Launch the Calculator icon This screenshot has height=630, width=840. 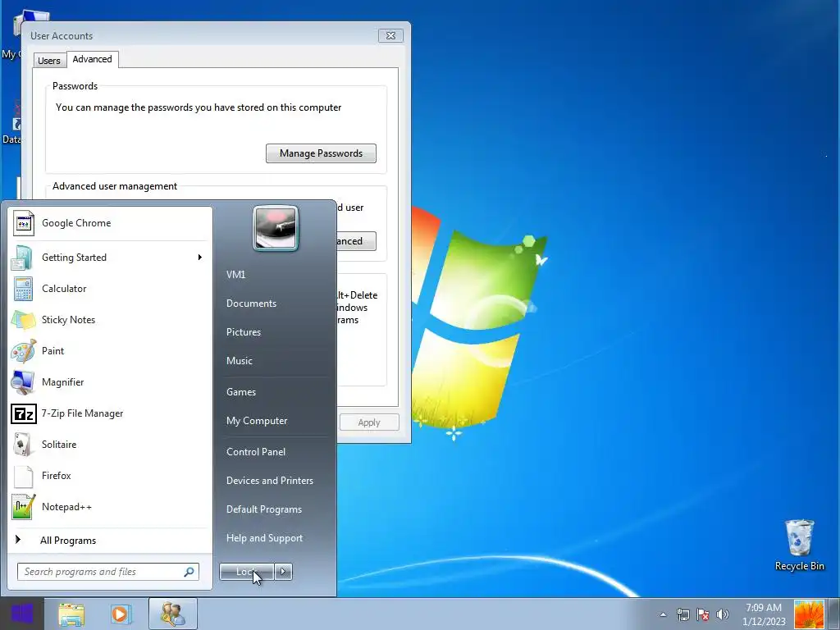click(23, 289)
